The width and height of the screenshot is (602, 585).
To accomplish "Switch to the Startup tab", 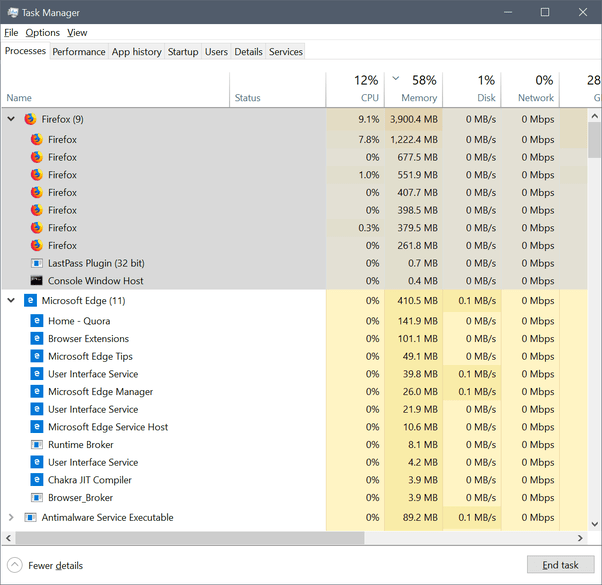I will tap(183, 52).
